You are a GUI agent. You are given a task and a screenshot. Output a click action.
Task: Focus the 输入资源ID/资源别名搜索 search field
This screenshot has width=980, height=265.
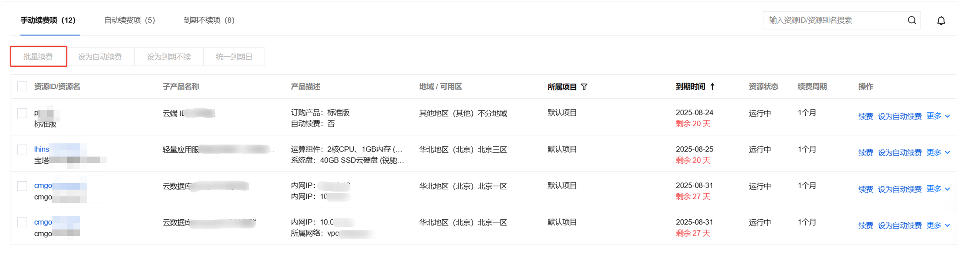pyautogui.click(x=833, y=21)
